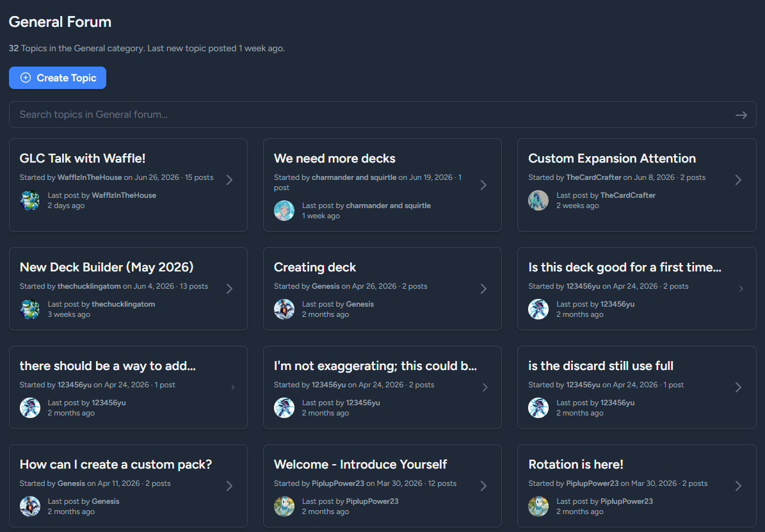Click Genesis avatar in Creating deck card
765x532 pixels.
(x=284, y=309)
